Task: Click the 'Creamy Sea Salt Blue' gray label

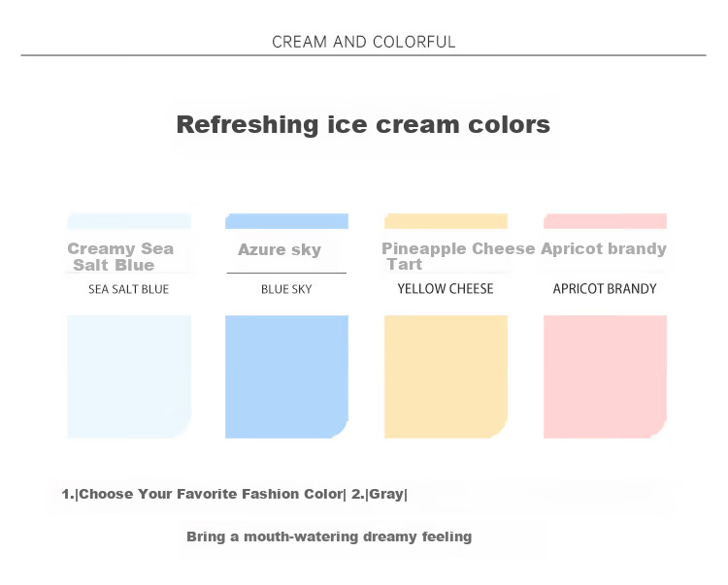Action: (120, 256)
